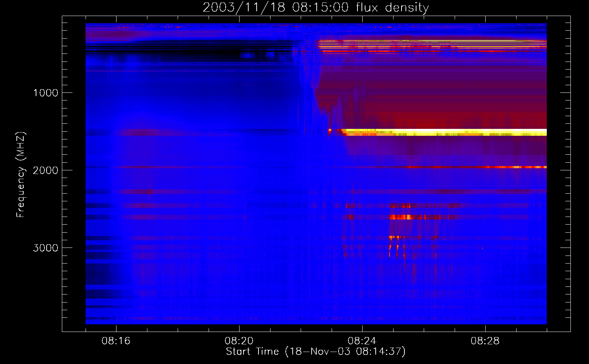Viewport: 589px width, 364px height.
Task: Click the plot title '2003/11/18 08:15:00 flux density'
Action: pos(316,7)
